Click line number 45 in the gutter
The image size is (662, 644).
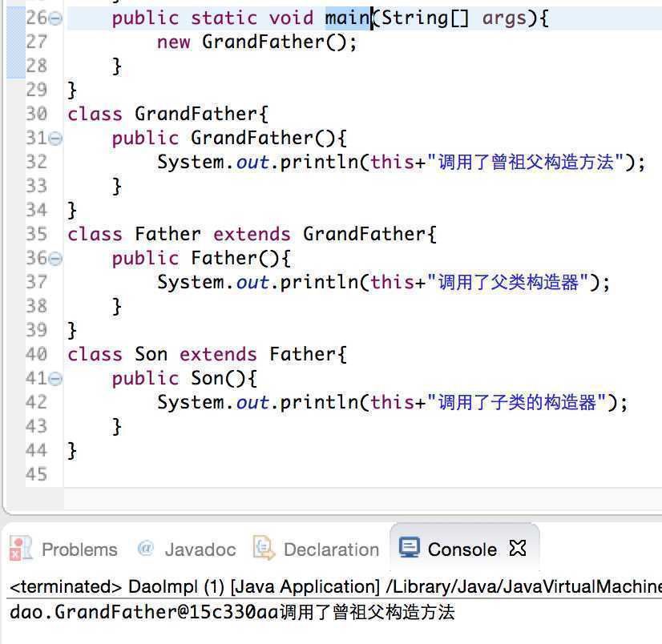point(36,474)
